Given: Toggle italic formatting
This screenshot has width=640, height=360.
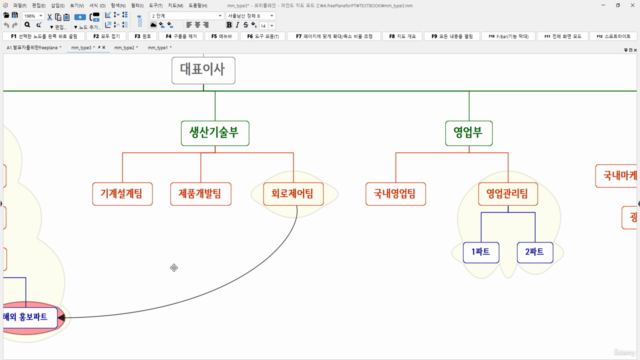Looking at the screenshot, I should (x=237, y=25).
